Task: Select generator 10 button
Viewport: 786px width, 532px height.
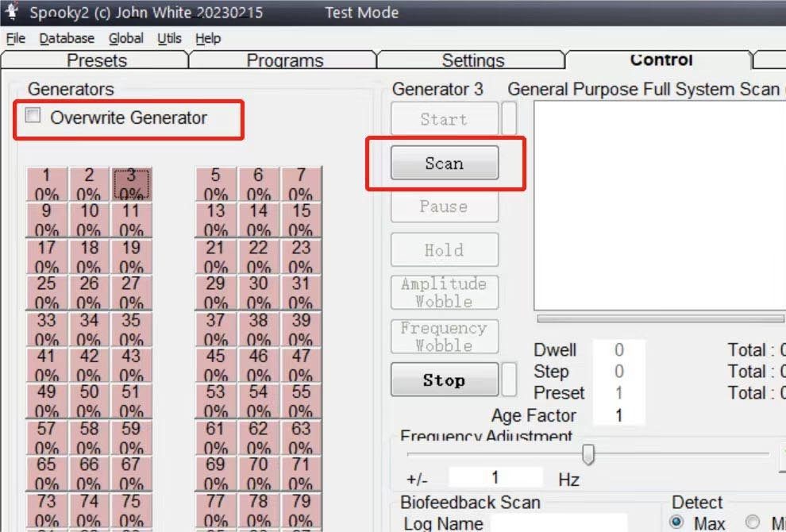Action: (x=89, y=220)
